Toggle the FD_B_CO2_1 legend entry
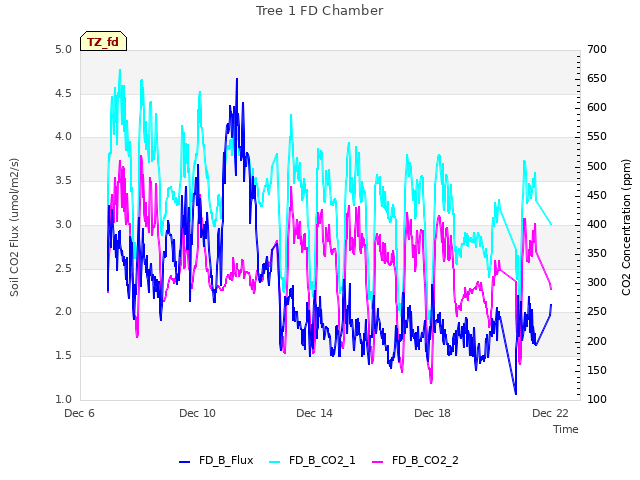 point(313,460)
